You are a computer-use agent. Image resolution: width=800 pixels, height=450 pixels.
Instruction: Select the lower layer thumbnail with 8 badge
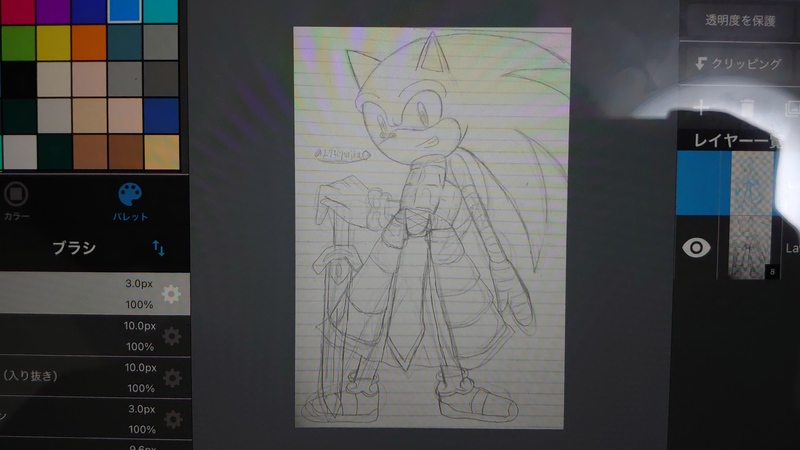point(752,247)
